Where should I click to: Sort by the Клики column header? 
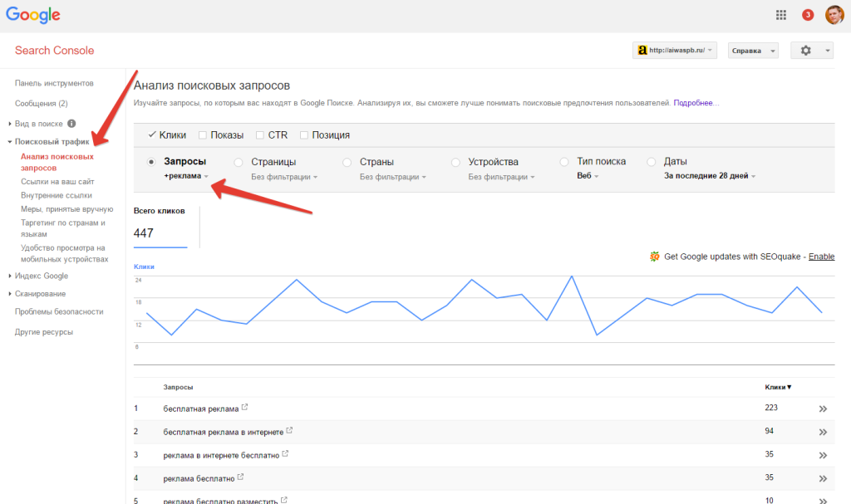click(x=778, y=387)
